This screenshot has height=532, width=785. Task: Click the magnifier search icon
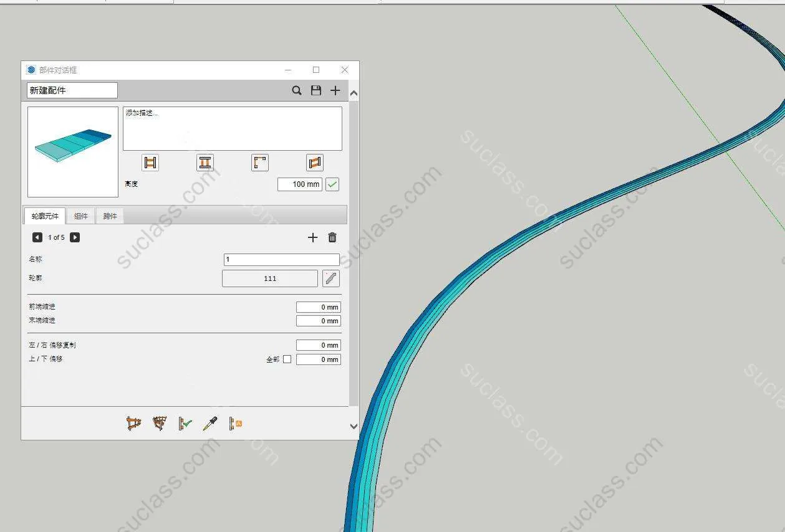click(x=297, y=91)
